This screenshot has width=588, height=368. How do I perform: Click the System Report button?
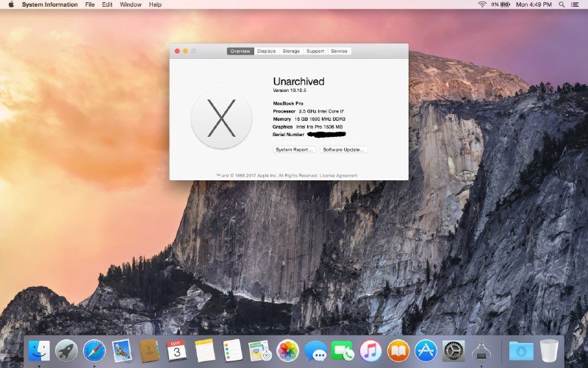pos(294,149)
